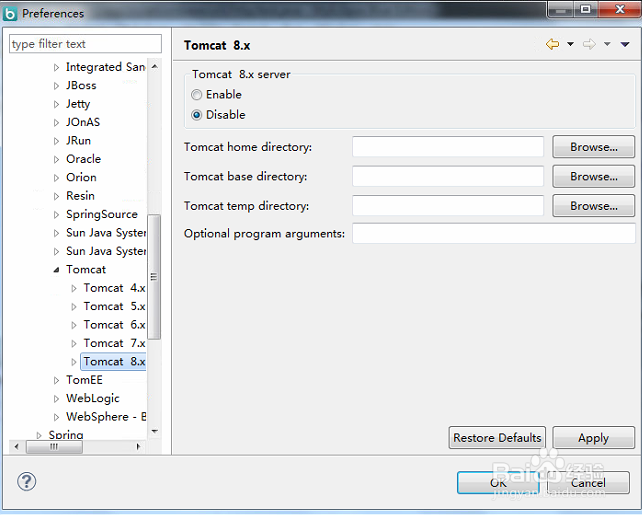Open the back history dropdown arrow
Viewport: 642px width, 515px height.
[570, 44]
